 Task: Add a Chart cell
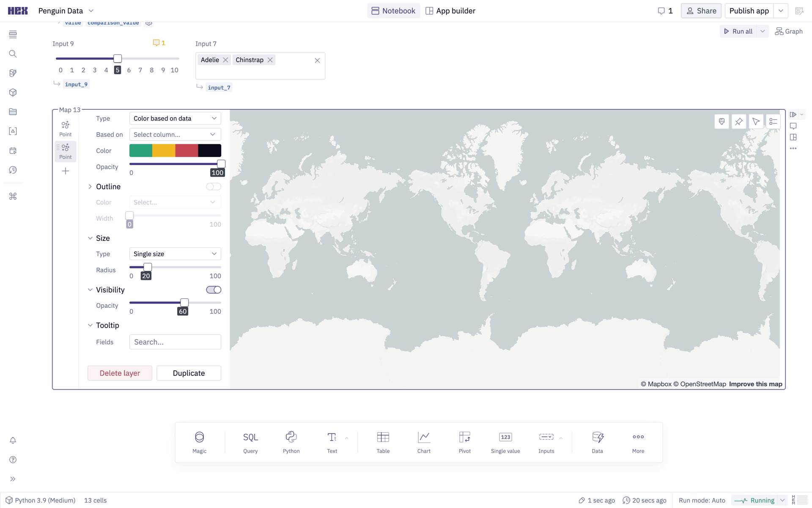[x=424, y=442]
